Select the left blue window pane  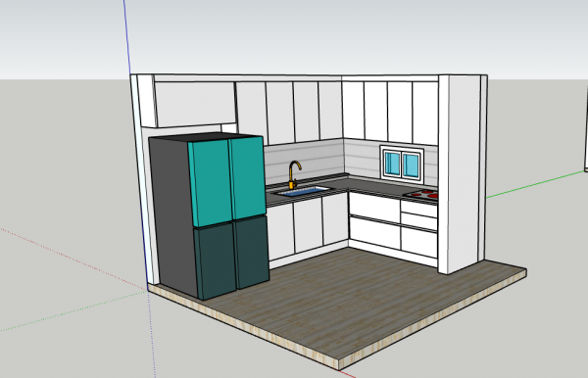[x=392, y=164]
